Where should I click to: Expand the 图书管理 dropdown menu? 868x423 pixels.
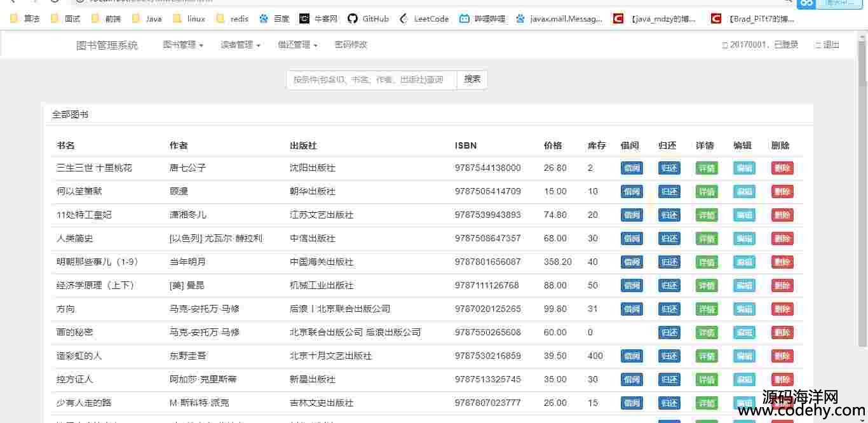point(183,44)
